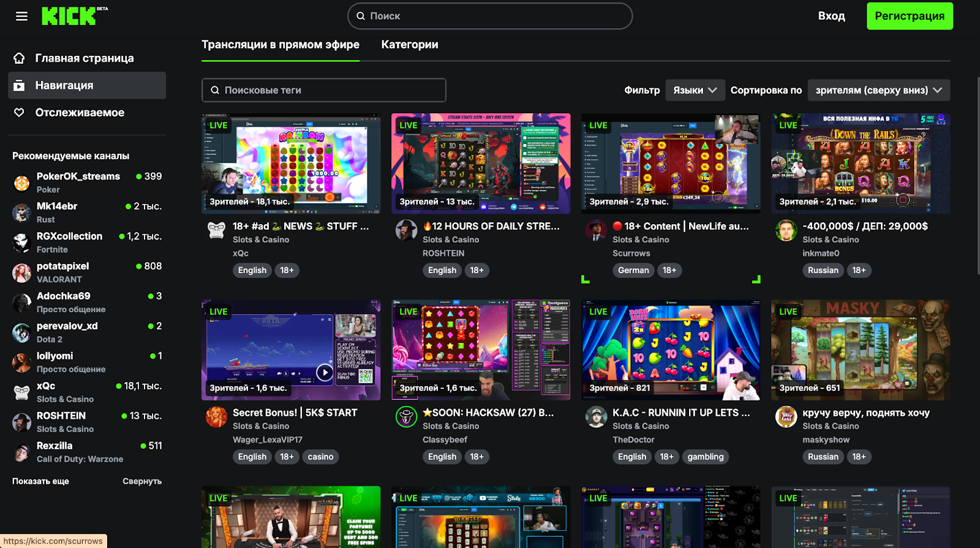
Task: Click the German tag under Scurrows stream
Action: pos(633,270)
